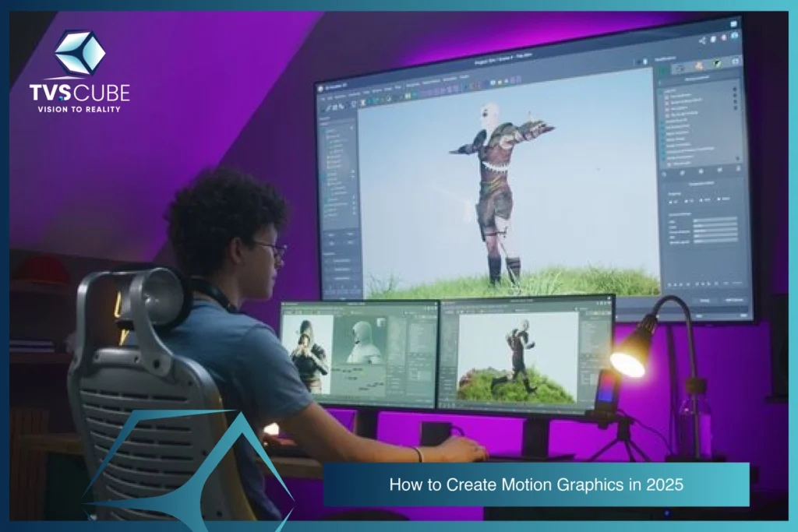Click the blue user avatar icon, top-right
Screen dimensions: 798x532
[x=733, y=34]
